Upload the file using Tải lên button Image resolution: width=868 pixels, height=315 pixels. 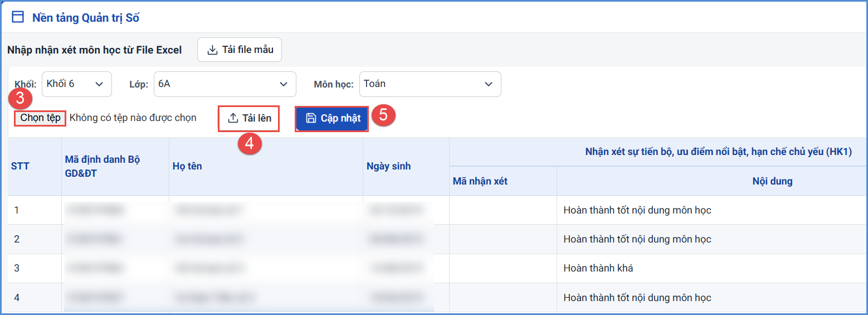pos(248,119)
